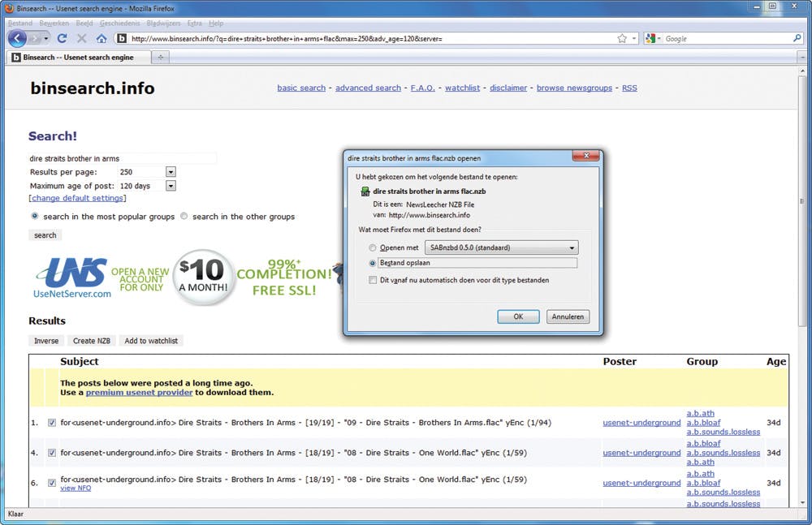
Task: Click the Inverse button
Action: 46,341
